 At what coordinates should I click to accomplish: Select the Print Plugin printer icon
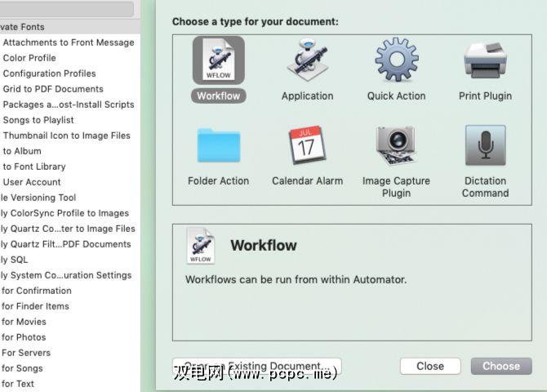click(x=485, y=60)
